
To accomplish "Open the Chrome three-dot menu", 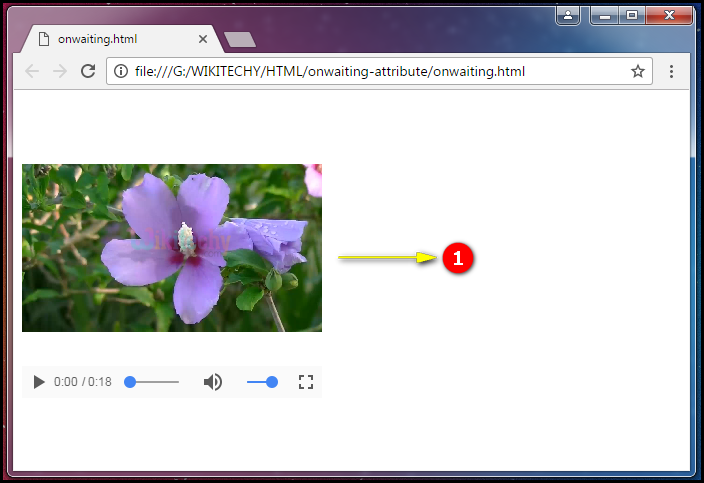I will [x=671, y=71].
